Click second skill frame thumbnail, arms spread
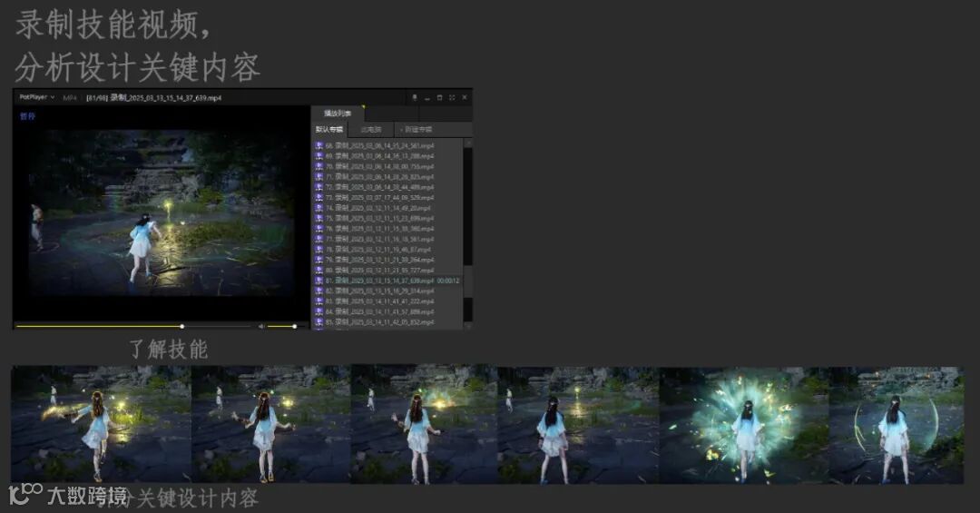Viewport: 980px width, 513px height. coord(271,425)
